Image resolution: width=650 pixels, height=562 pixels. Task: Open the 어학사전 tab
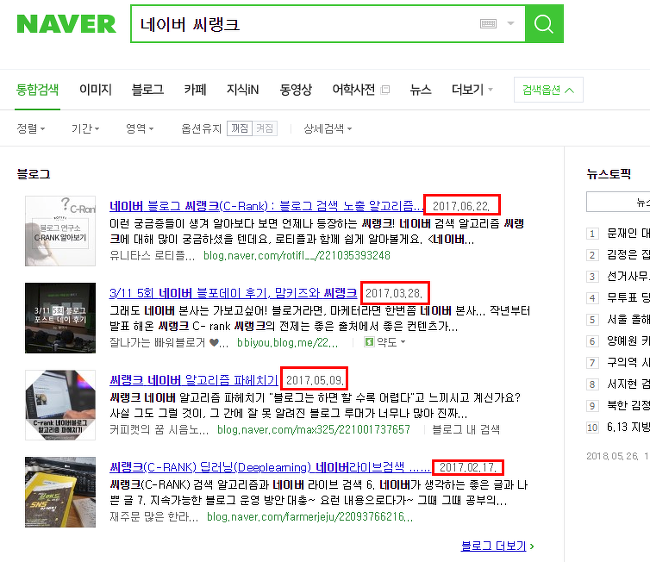pos(354,90)
